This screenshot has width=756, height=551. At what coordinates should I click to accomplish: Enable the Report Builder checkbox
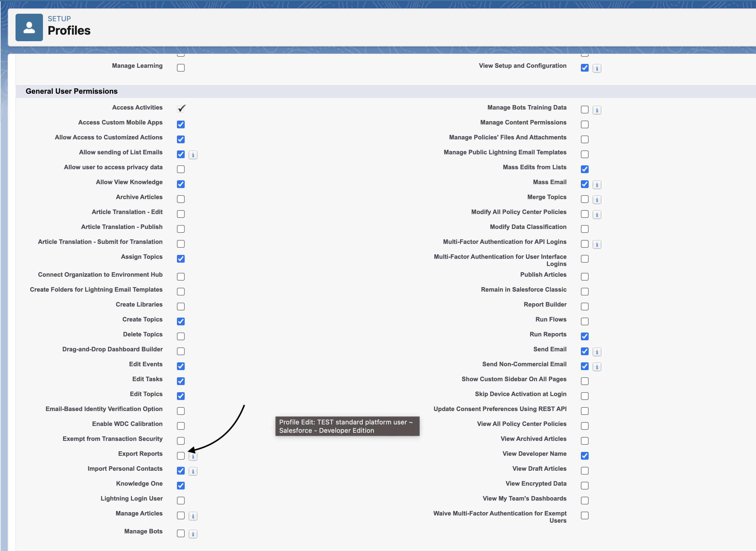click(584, 306)
